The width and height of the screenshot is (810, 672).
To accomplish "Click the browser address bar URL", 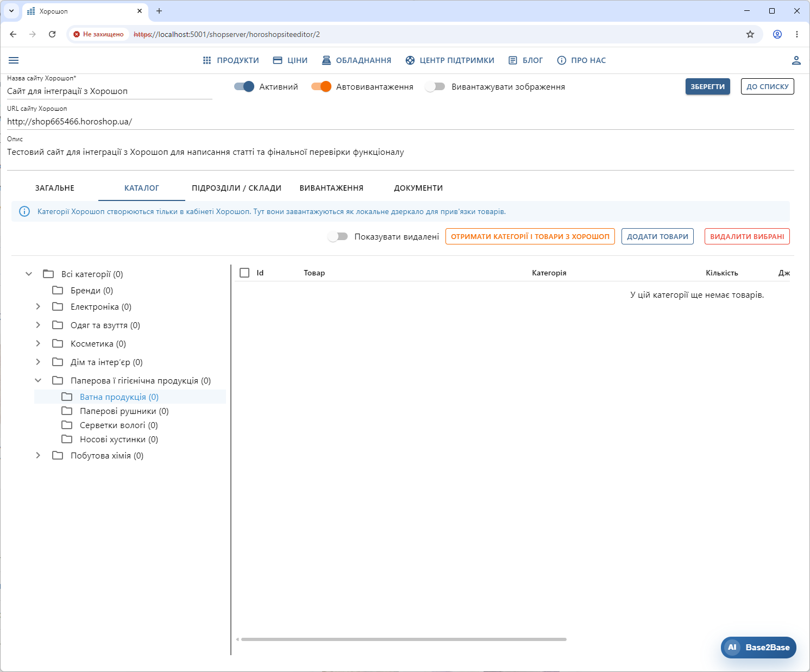I will 227,34.
